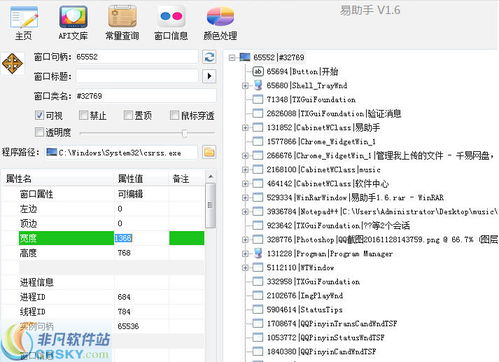Expand the WinRarWindow tree node
The width and height of the screenshot is (499, 362).
pos(245,198)
